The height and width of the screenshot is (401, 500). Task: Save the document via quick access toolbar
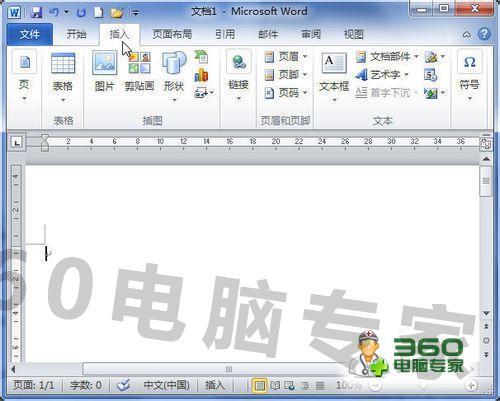tap(36, 12)
